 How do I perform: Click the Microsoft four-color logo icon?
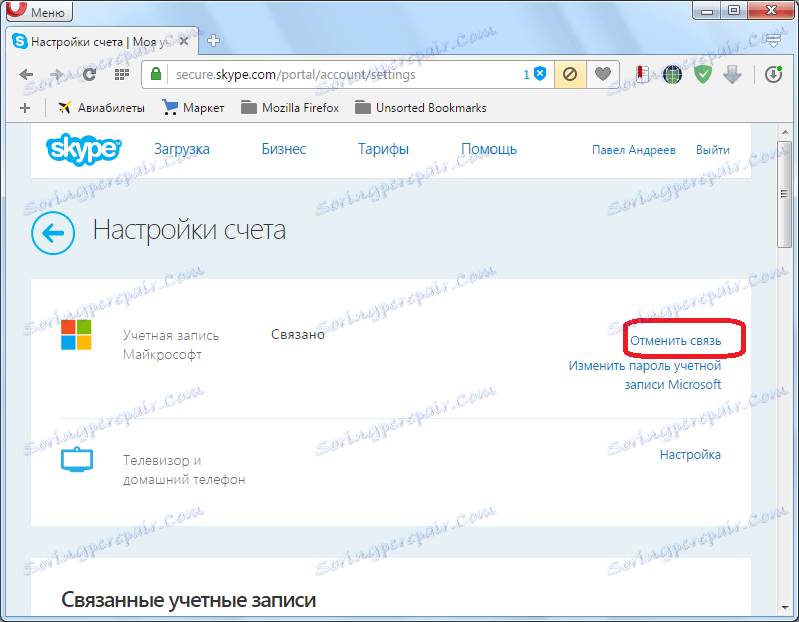click(76, 335)
